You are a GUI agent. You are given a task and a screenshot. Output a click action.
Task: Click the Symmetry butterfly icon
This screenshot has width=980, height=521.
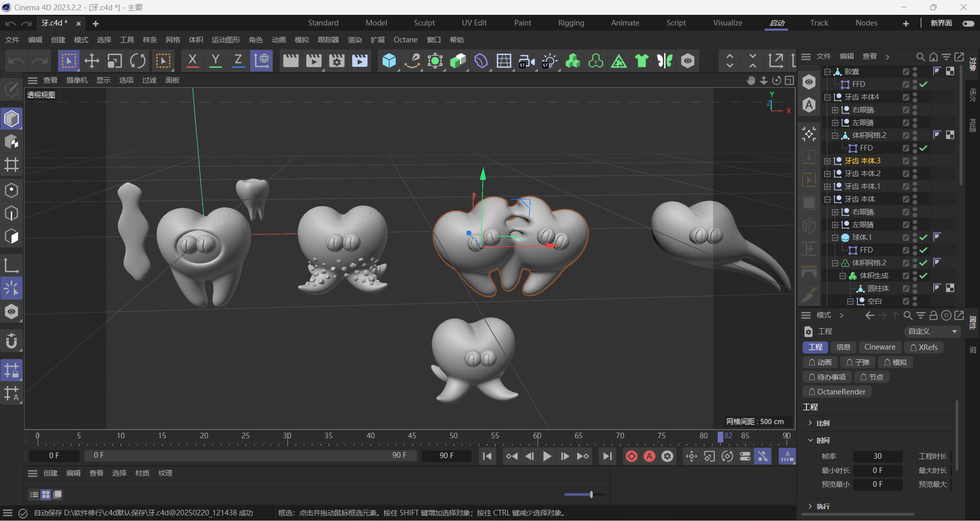point(665,61)
